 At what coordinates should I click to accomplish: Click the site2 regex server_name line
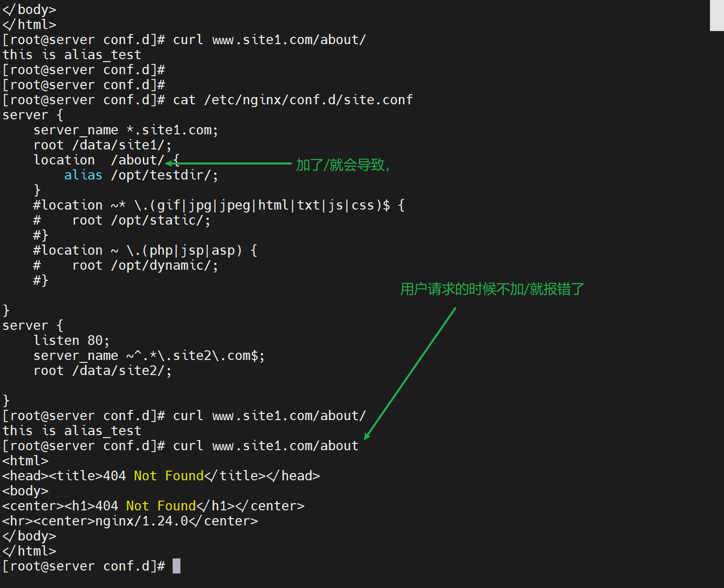click(149, 356)
